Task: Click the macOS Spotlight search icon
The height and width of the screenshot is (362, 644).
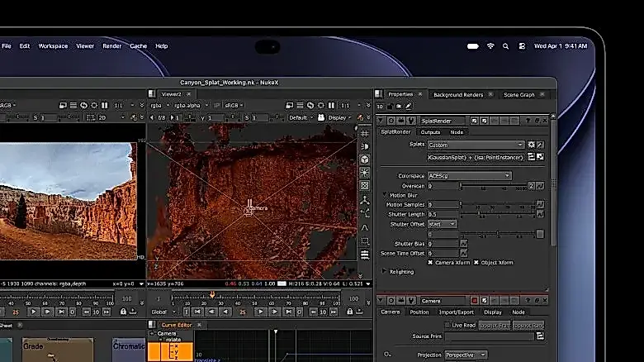Action: tap(505, 46)
